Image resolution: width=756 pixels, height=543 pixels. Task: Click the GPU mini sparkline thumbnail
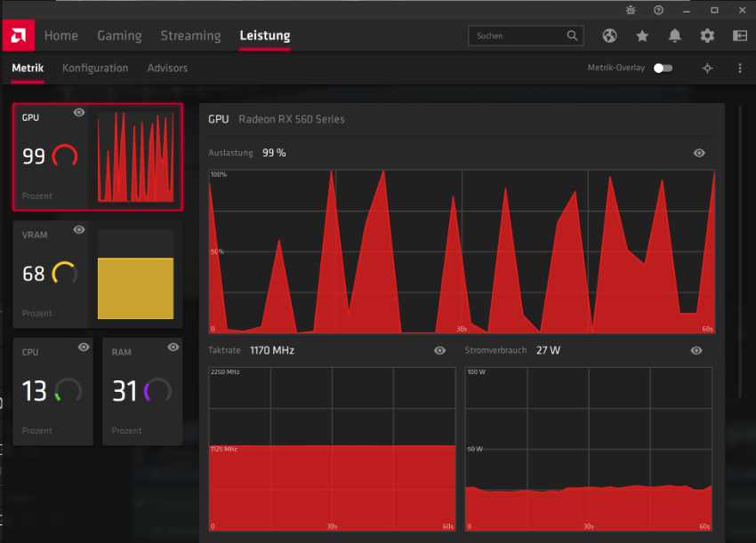(x=135, y=156)
